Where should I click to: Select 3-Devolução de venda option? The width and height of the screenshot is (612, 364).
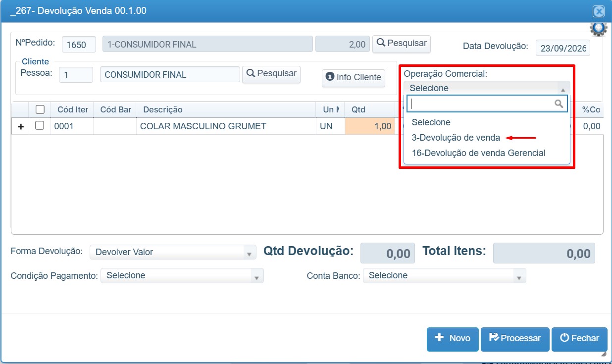[x=456, y=138]
